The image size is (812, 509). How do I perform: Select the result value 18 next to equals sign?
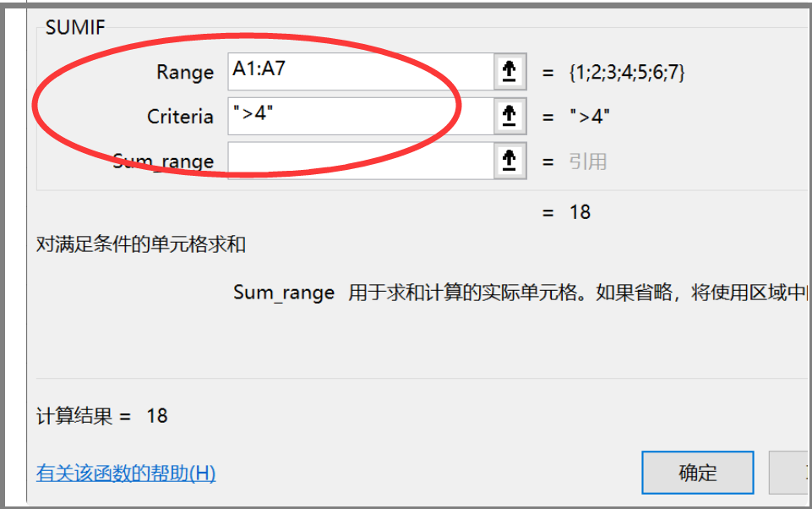pyautogui.click(x=580, y=212)
